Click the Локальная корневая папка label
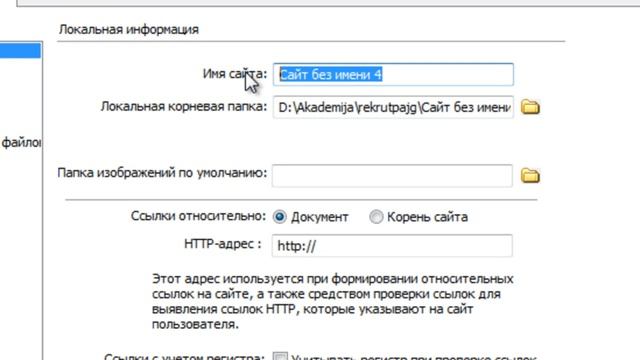 point(184,107)
